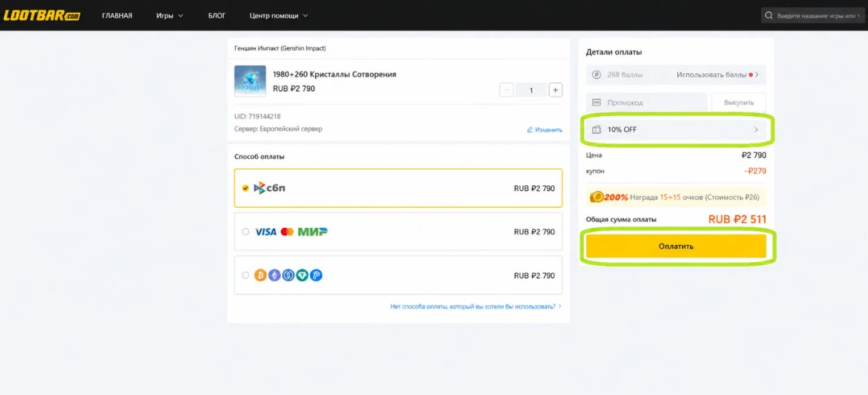The width and height of the screenshot is (868, 395).
Task: Click the PayPal USD icon
Action: click(316, 275)
